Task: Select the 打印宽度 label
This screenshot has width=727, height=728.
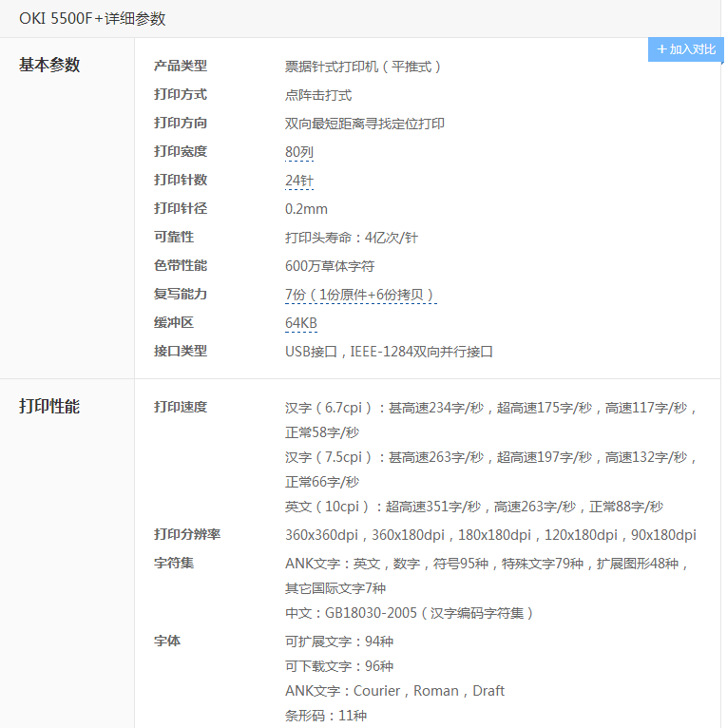Action: point(181,151)
